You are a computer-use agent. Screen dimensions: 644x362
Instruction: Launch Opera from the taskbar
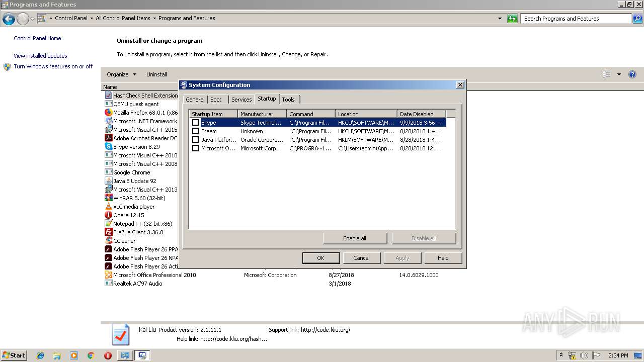click(x=108, y=355)
